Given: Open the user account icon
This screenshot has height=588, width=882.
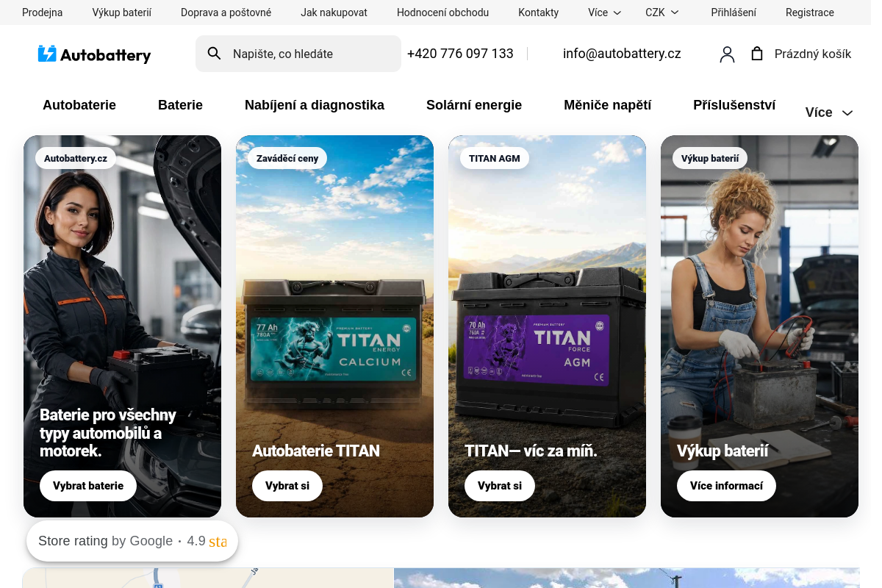Looking at the screenshot, I should click(727, 54).
